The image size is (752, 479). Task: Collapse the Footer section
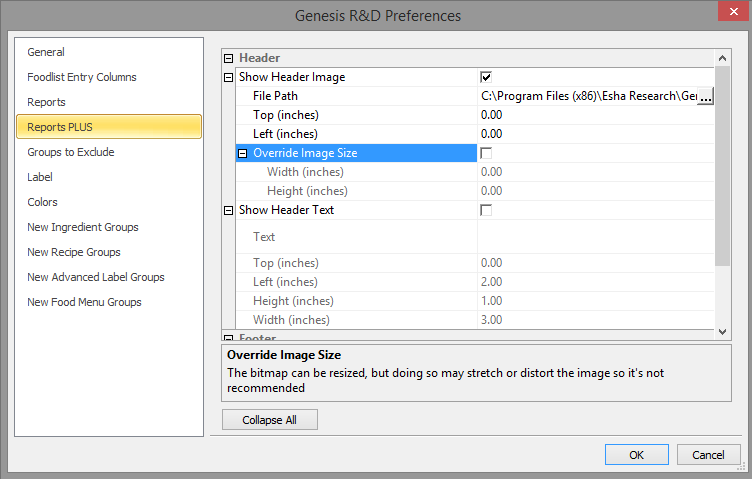pos(229,338)
